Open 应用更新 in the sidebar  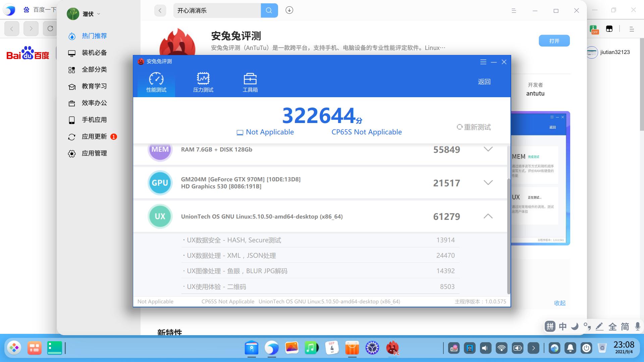coord(94,136)
